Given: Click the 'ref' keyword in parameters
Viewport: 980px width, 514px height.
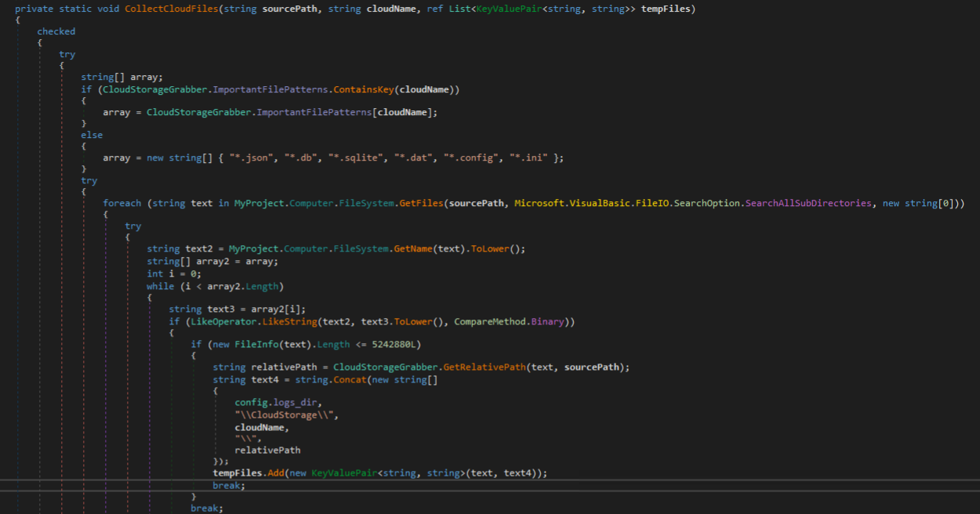Looking at the screenshot, I should tap(434, 9).
